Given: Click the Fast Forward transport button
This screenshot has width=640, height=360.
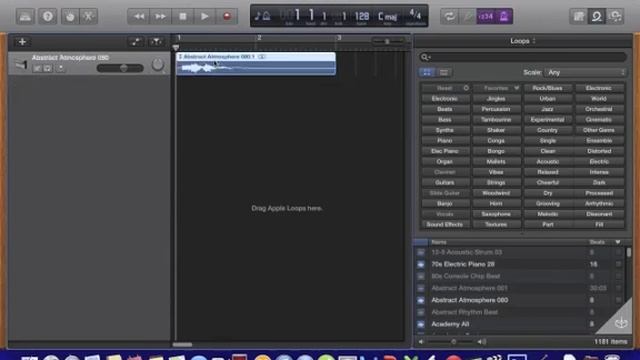Looking at the screenshot, I should coord(160,16).
